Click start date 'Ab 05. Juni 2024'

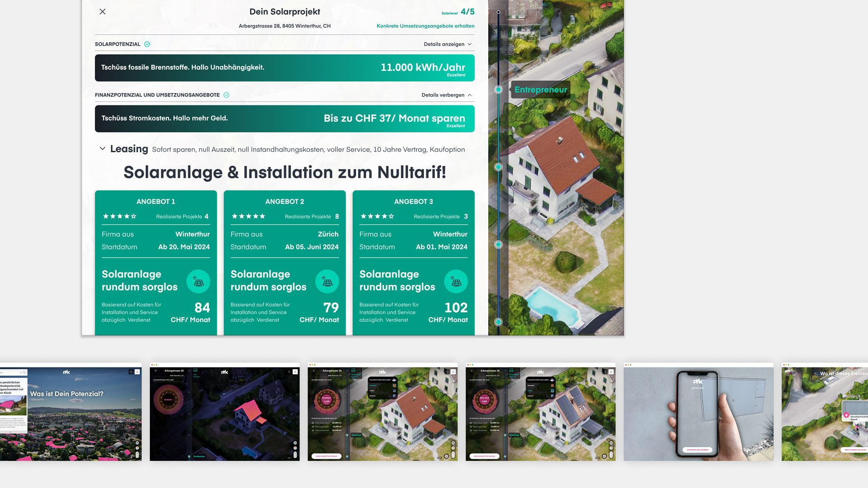[312, 247]
